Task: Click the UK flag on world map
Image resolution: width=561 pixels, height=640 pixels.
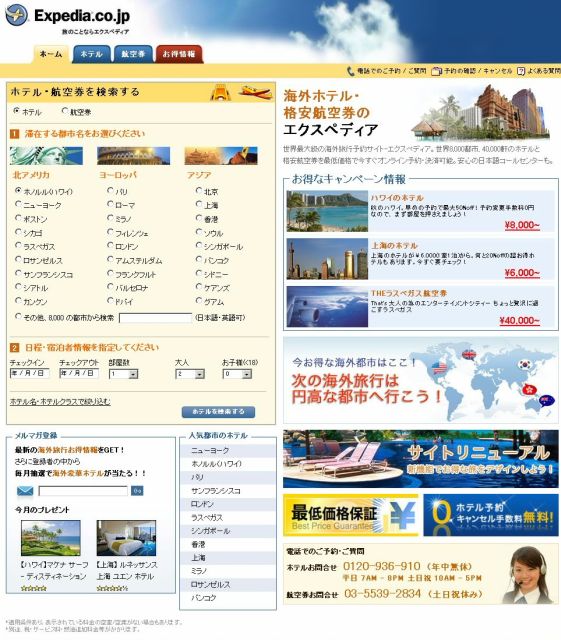Action: pyautogui.click(x=469, y=354)
